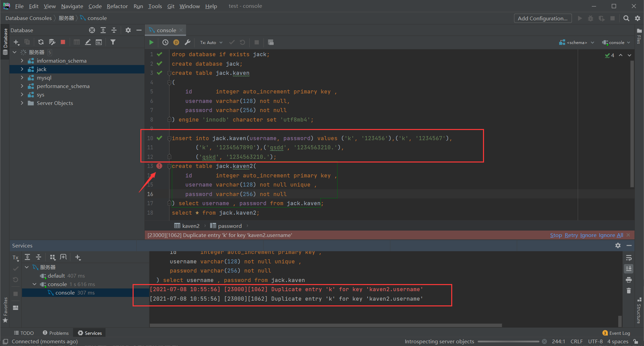
Task: Switch to the Problems tool tab
Action: (56, 333)
